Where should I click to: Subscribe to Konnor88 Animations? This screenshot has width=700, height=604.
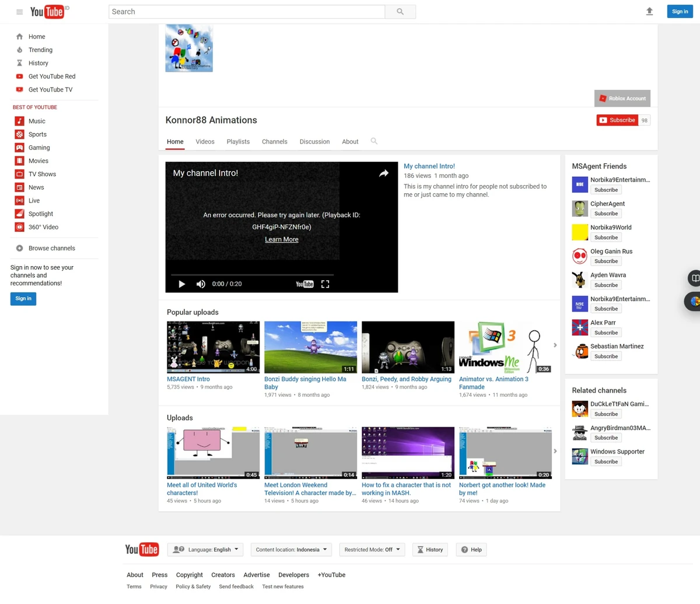click(617, 120)
